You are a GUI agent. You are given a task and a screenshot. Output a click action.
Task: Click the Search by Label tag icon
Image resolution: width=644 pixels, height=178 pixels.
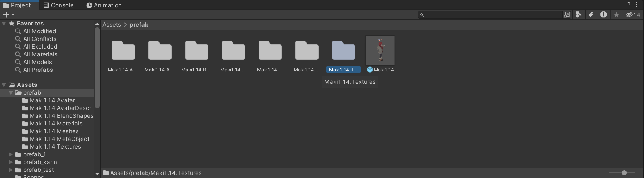(591, 15)
